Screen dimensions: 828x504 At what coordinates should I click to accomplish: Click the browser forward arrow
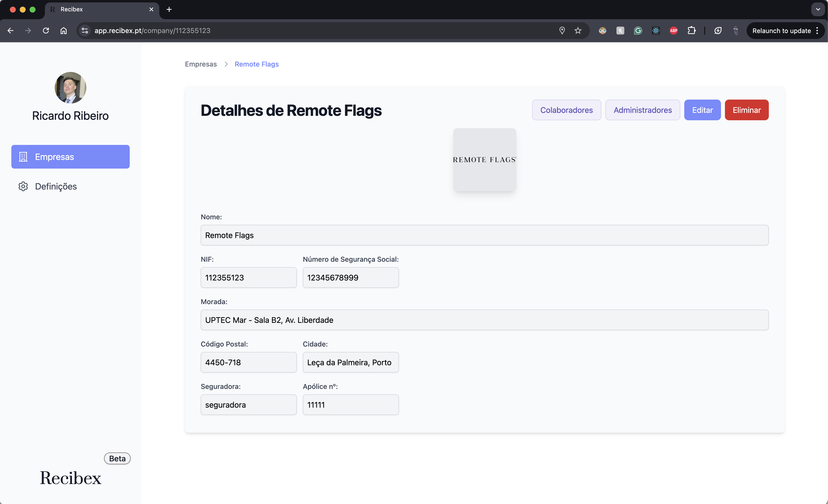pyautogui.click(x=28, y=31)
